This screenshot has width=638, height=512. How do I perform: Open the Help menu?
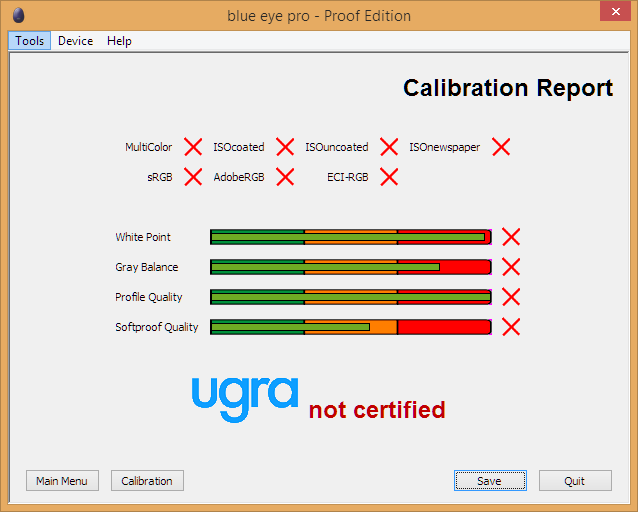pyautogui.click(x=119, y=41)
